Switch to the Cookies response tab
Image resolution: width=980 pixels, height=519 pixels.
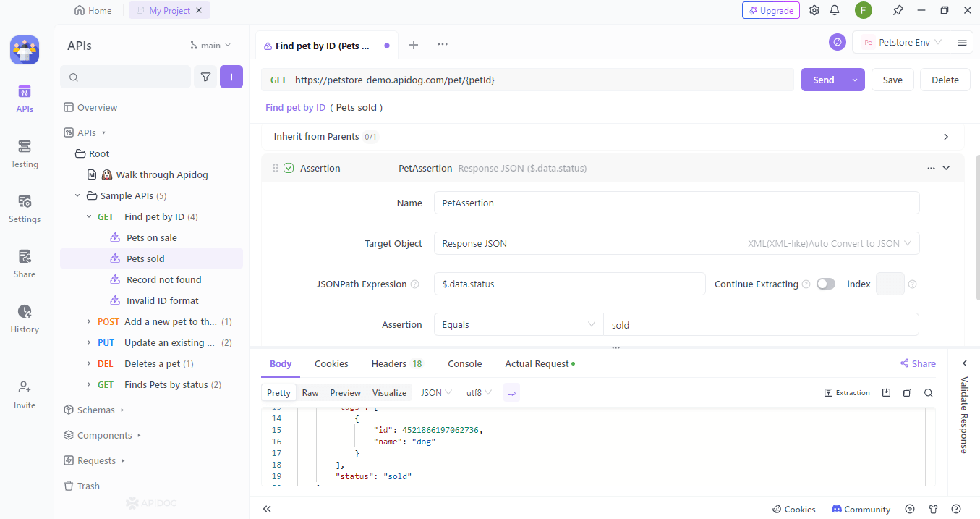(331, 363)
